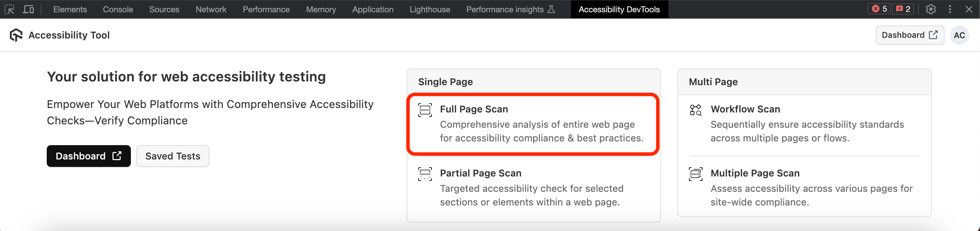
Task: Click the Accessibility Tool logo icon
Action: coord(16,35)
